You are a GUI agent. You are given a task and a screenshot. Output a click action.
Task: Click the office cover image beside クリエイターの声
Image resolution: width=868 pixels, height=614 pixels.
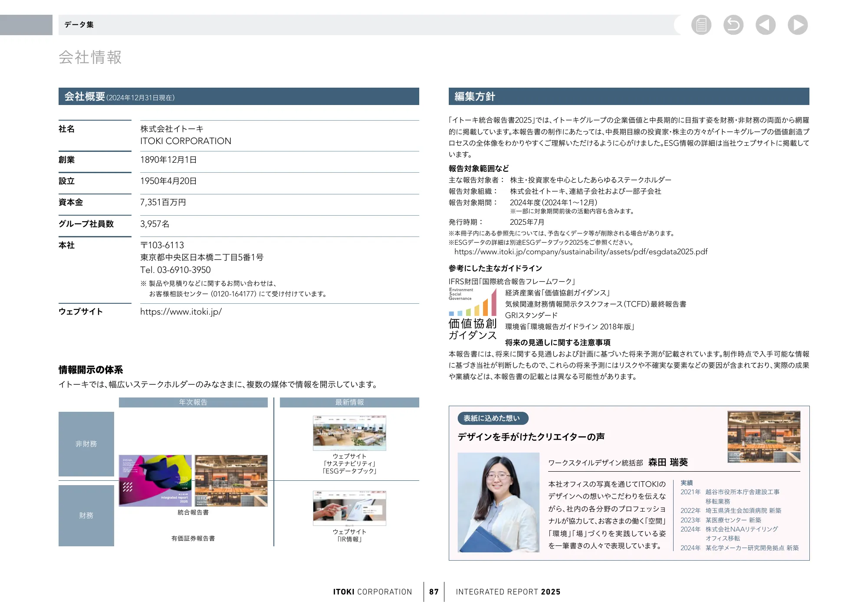764,436
